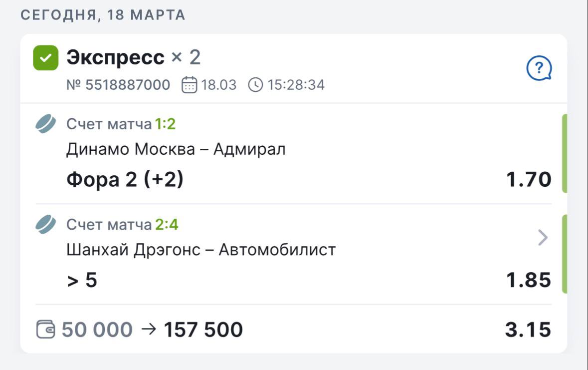
Task: Click the 1.70 odds value
Action: pos(529,179)
